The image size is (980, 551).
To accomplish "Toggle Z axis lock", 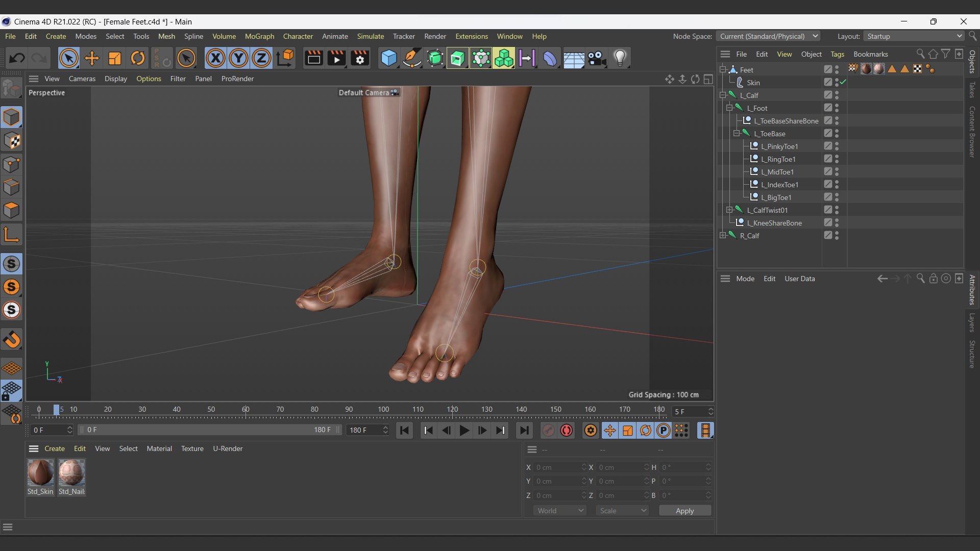I will click(x=261, y=58).
